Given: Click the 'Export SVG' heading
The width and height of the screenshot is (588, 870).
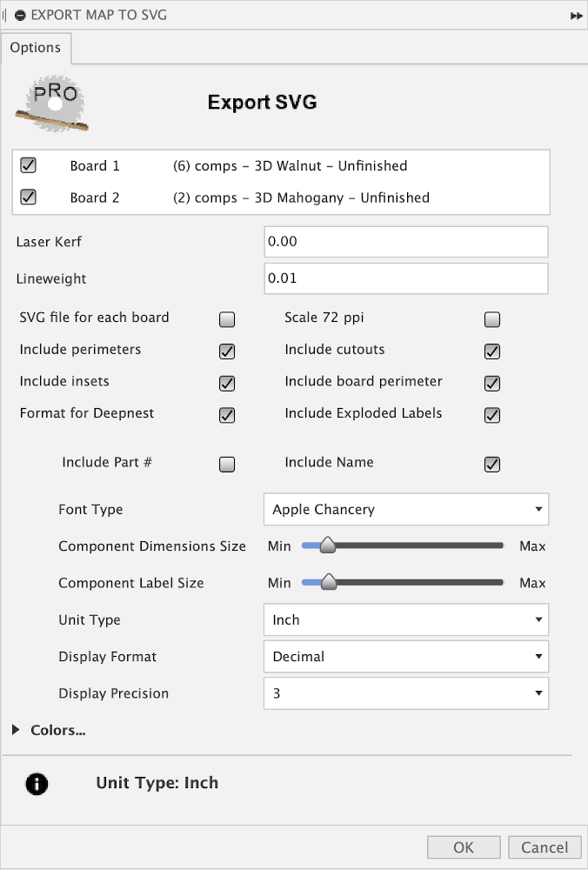Looking at the screenshot, I should 263,102.
